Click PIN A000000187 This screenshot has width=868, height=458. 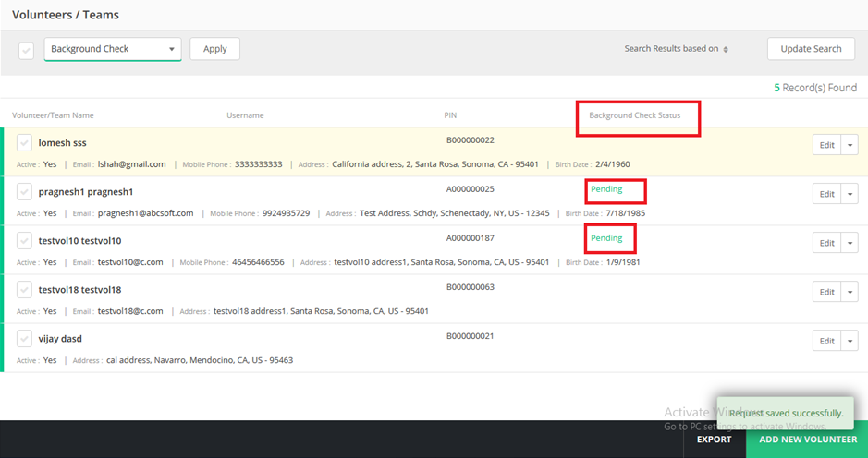[470, 238]
